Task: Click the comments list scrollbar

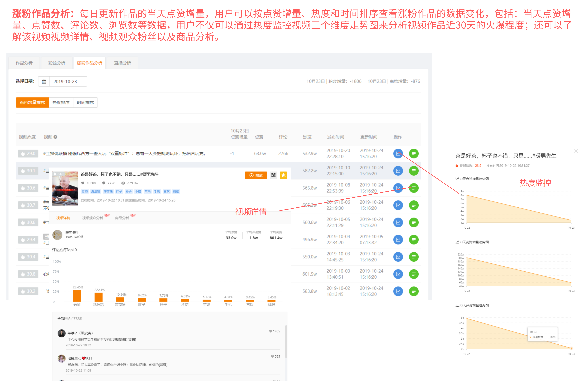Action: [286, 342]
